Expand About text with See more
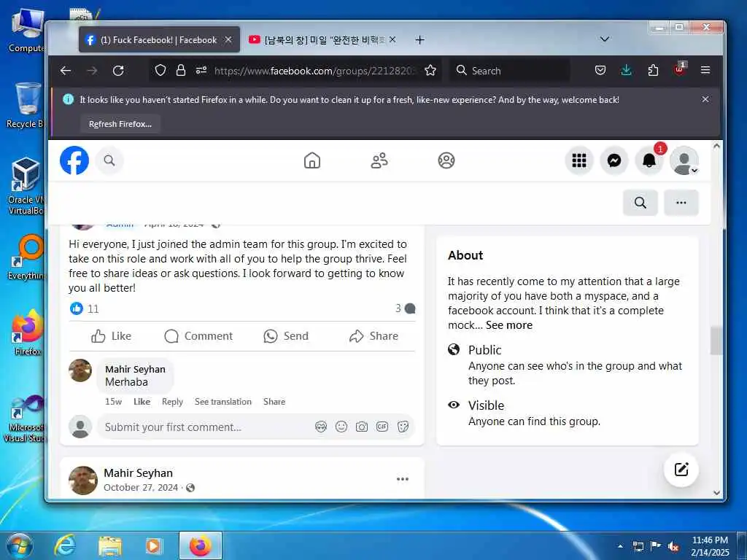Screen dimensions: 747x560 (508, 325)
